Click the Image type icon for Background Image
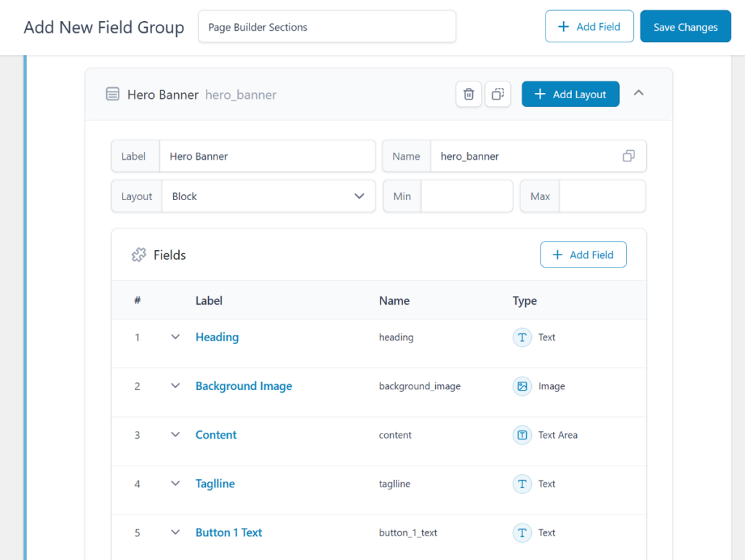This screenshot has height=560, width=745. [x=522, y=385]
